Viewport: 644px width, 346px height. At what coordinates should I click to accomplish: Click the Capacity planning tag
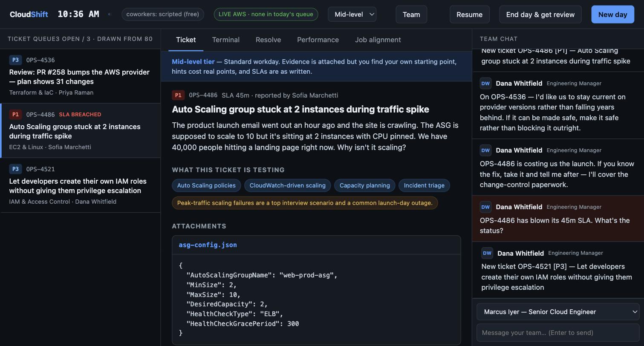click(365, 185)
